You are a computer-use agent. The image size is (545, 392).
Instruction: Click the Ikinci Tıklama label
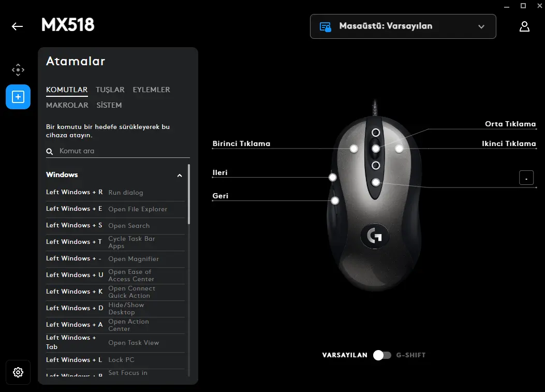point(509,143)
